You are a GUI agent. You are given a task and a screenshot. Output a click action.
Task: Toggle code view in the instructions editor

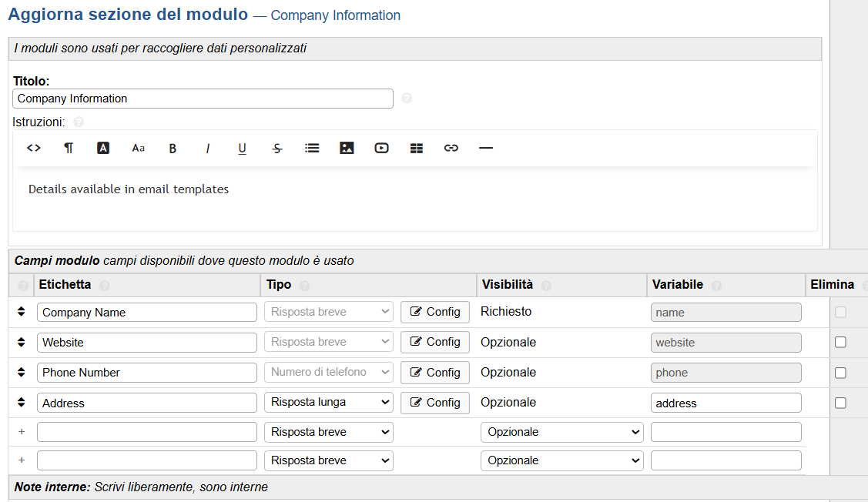[33, 148]
